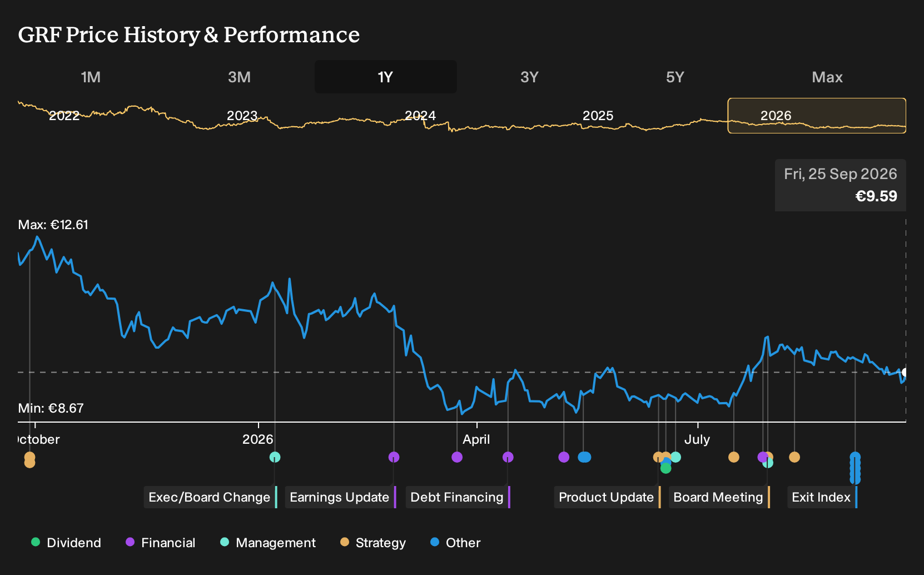This screenshot has width=924, height=575.
Task: Open the 5Y range view
Action: (675, 77)
